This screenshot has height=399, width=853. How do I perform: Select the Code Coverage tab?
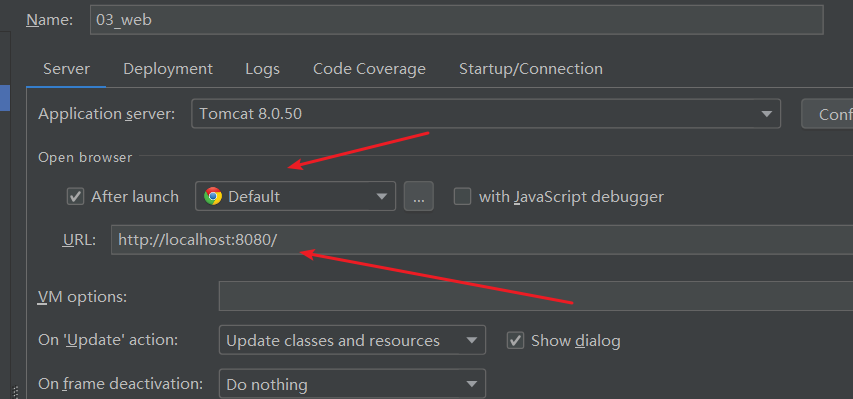coord(369,69)
